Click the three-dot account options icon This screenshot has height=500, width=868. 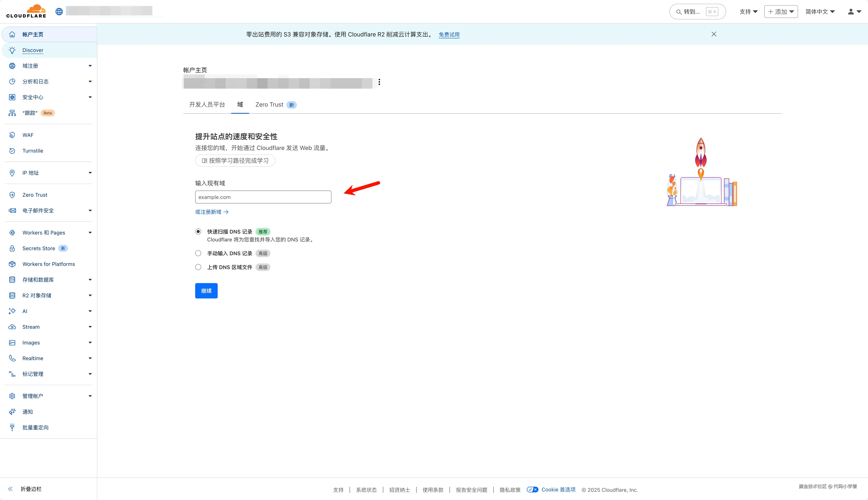[x=379, y=82]
